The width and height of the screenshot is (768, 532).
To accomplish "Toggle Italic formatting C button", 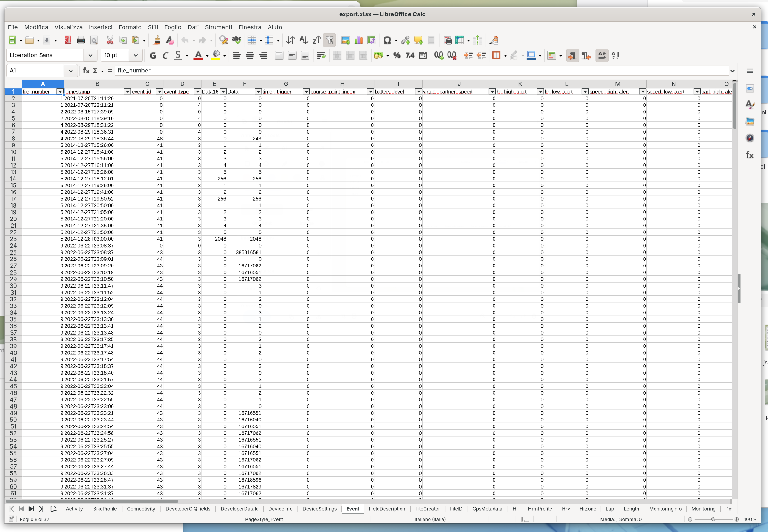I will [165, 55].
